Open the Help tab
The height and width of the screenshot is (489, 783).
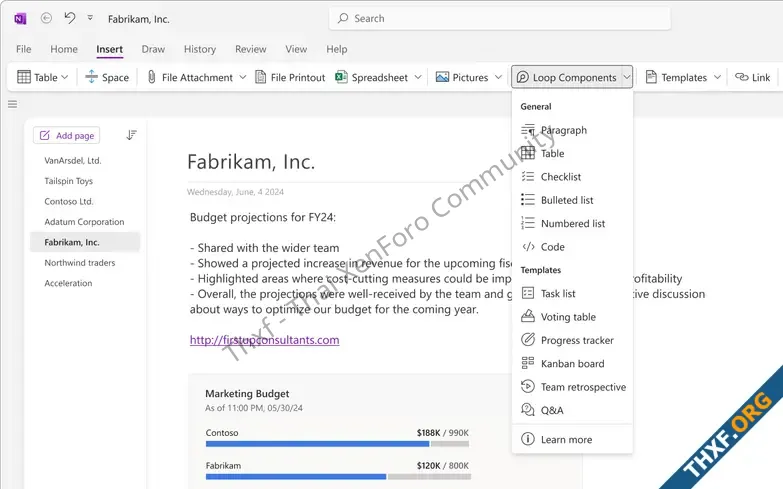pyautogui.click(x=337, y=49)
